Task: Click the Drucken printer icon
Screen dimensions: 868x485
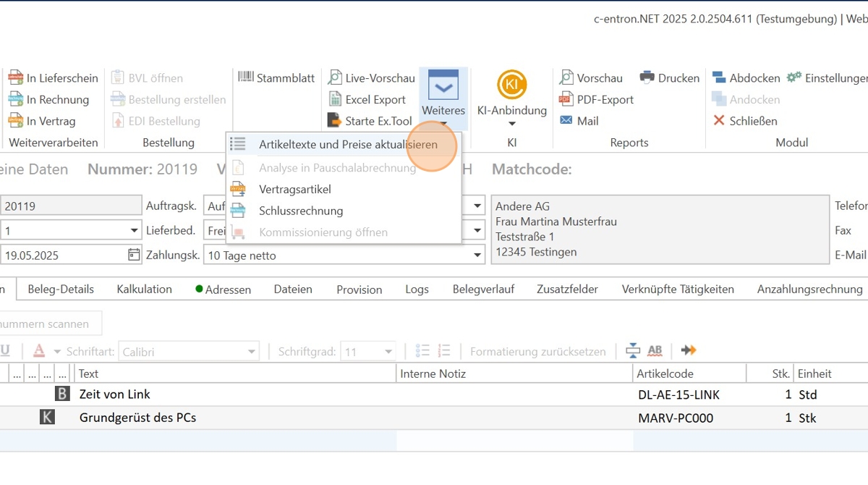Action: pos(647,78)
